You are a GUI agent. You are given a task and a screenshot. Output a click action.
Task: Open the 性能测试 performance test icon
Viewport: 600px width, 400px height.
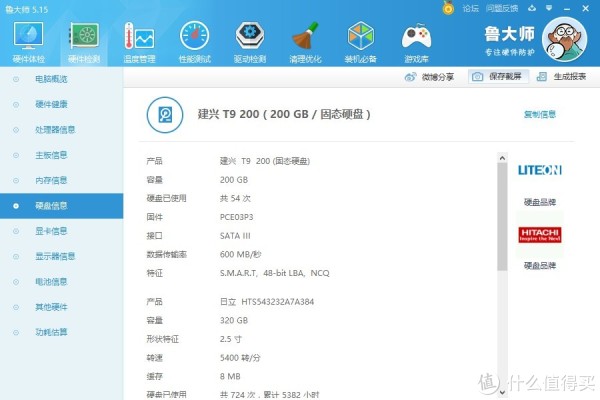pyautogui.click(x=194, y=36)
